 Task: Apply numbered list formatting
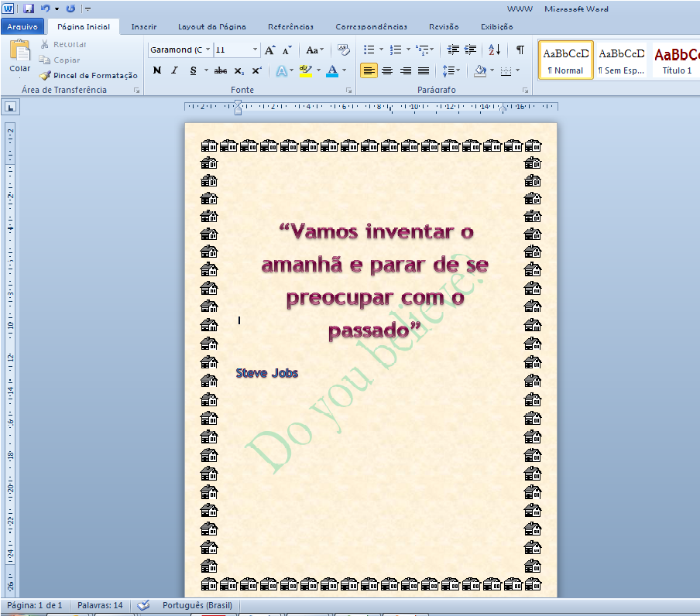point(396,50)
